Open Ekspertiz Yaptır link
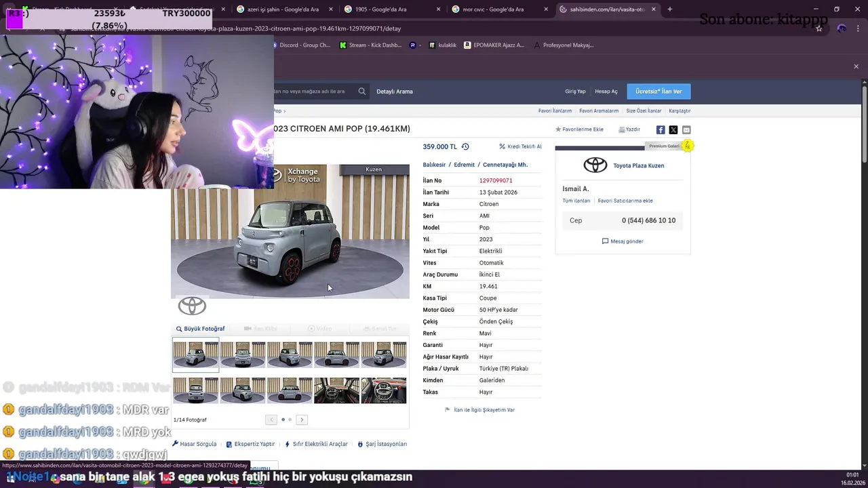Image resolution: width=868 pixels, height=488 pixels. click(x=250, y=444)
